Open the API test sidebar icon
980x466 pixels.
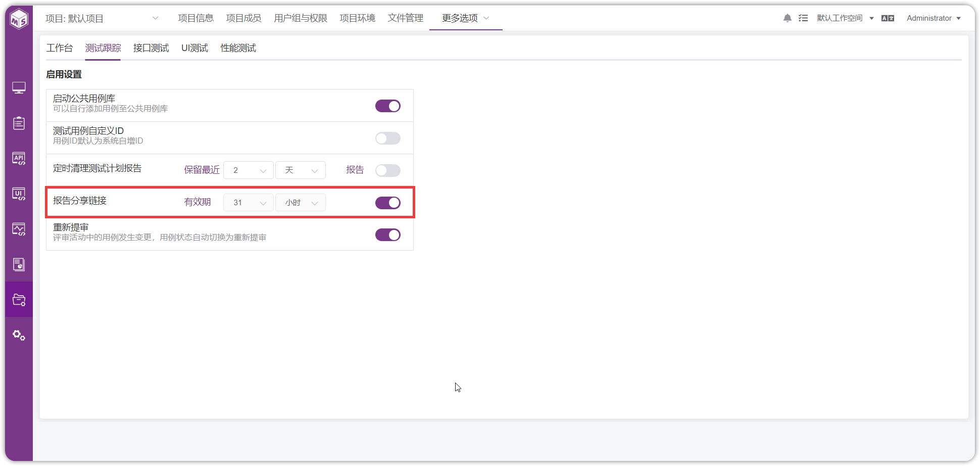point(19,159)
